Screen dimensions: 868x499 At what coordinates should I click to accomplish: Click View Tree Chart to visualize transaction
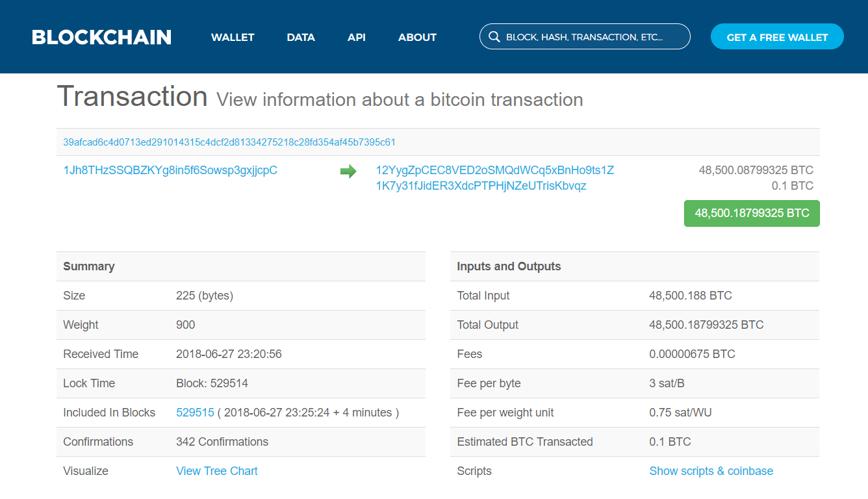tap(217, 470)
